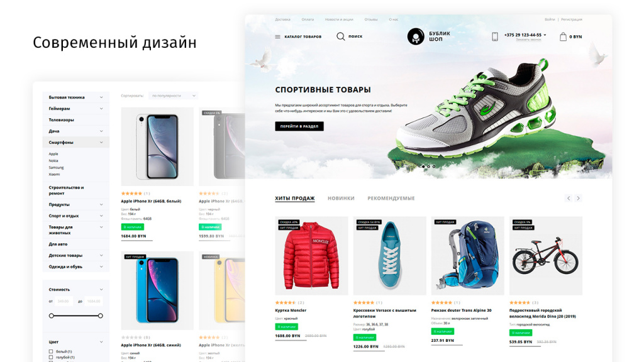This screenshot has width=644, height=362.
Task: Show next products with right arrow
Action: click(579, 198)
